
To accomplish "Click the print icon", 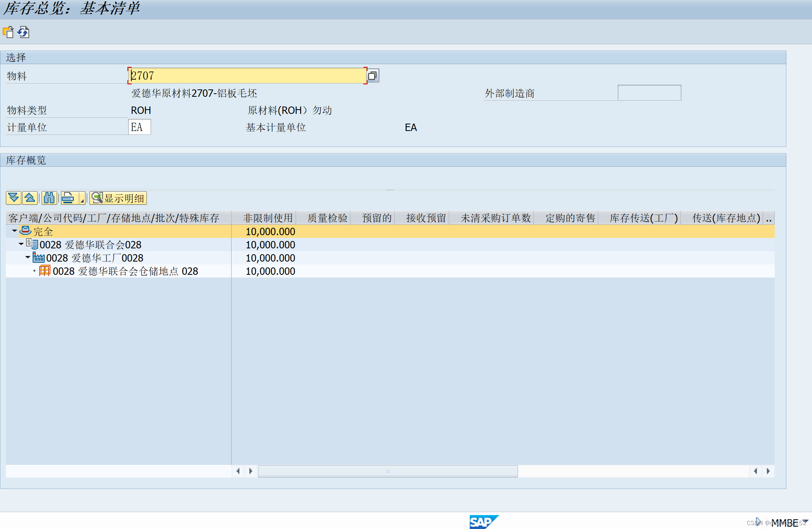I will tap(68, 198).
